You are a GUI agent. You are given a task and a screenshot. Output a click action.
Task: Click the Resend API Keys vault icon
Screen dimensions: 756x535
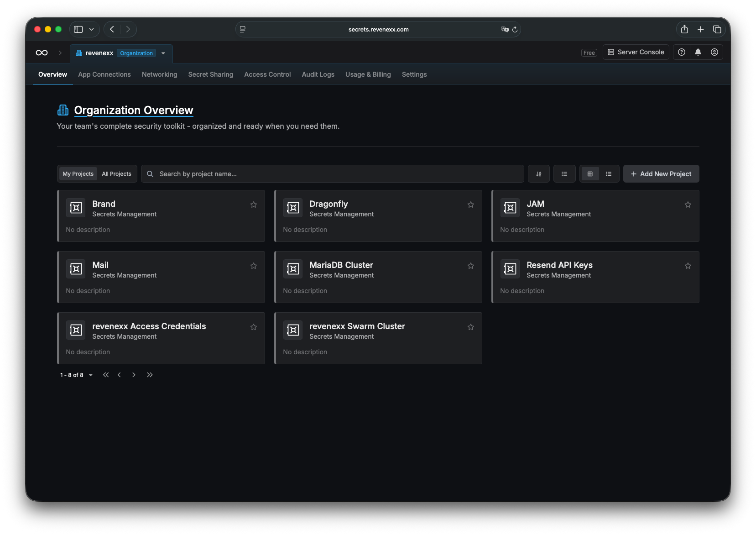click(x=510, y=269)
